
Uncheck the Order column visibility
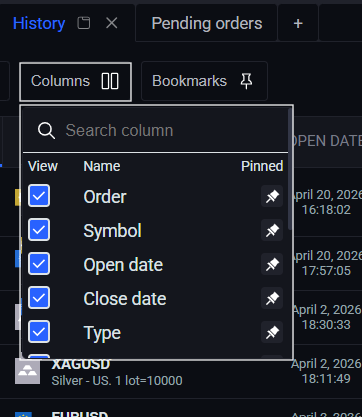(x=39, y=196)
